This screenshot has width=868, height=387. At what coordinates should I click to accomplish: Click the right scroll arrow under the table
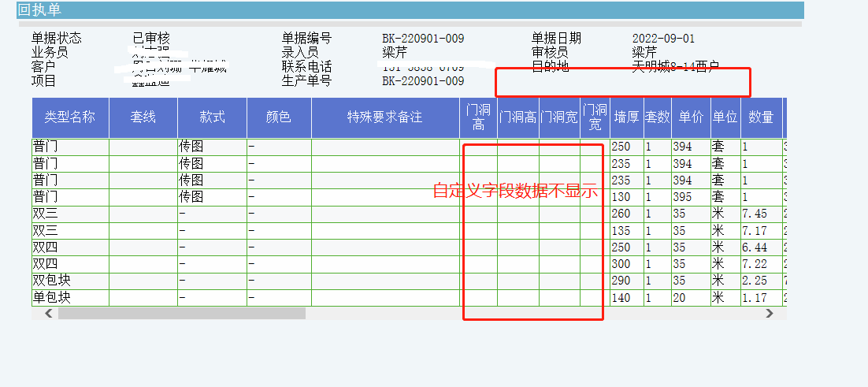(x=770, y=314)
